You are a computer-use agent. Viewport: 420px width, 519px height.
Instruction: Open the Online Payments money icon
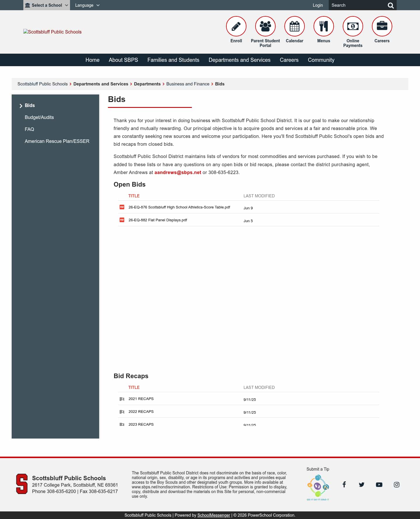(x=353, y=26)
